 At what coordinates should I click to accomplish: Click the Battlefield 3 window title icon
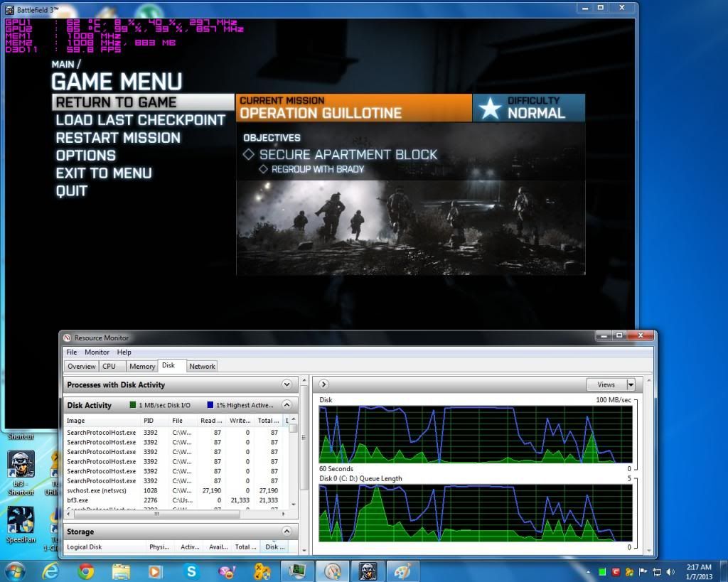[9, 10]
